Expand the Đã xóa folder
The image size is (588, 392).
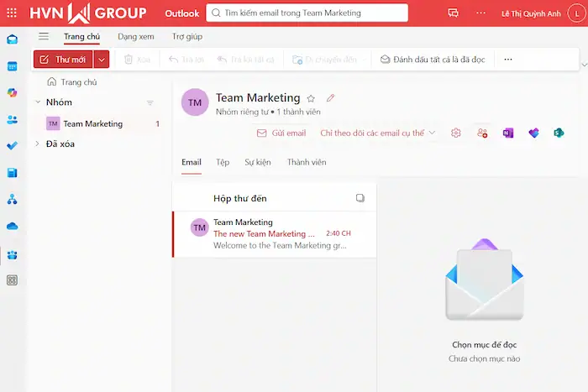37,144
